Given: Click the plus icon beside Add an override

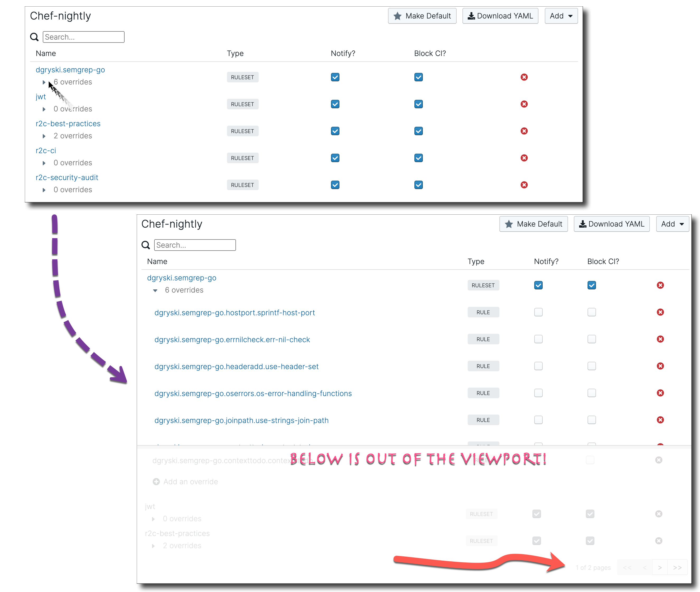Looking at the screenshot, I should point(156,482).
